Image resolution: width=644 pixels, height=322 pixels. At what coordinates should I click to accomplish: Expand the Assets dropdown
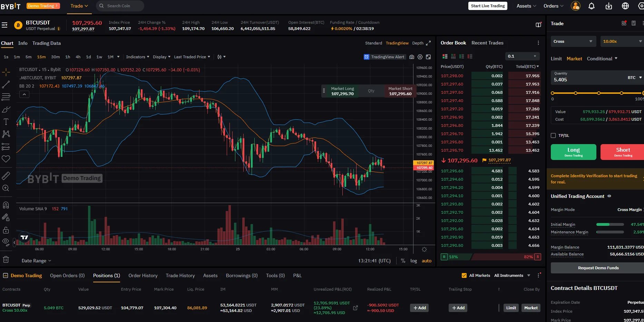[526, 6]
